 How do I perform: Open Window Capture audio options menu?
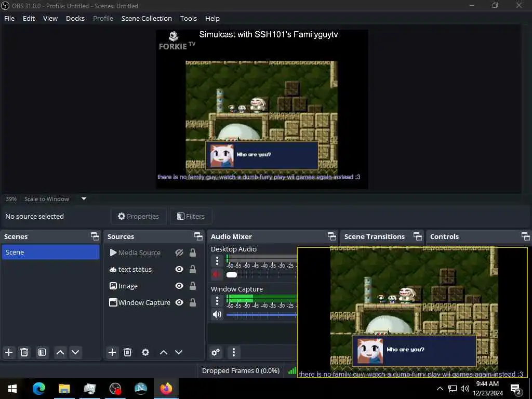click(x=217, y=301)
